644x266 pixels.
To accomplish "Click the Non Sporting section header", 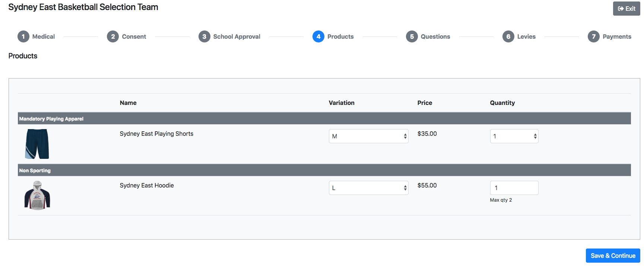I will point(324,170).
